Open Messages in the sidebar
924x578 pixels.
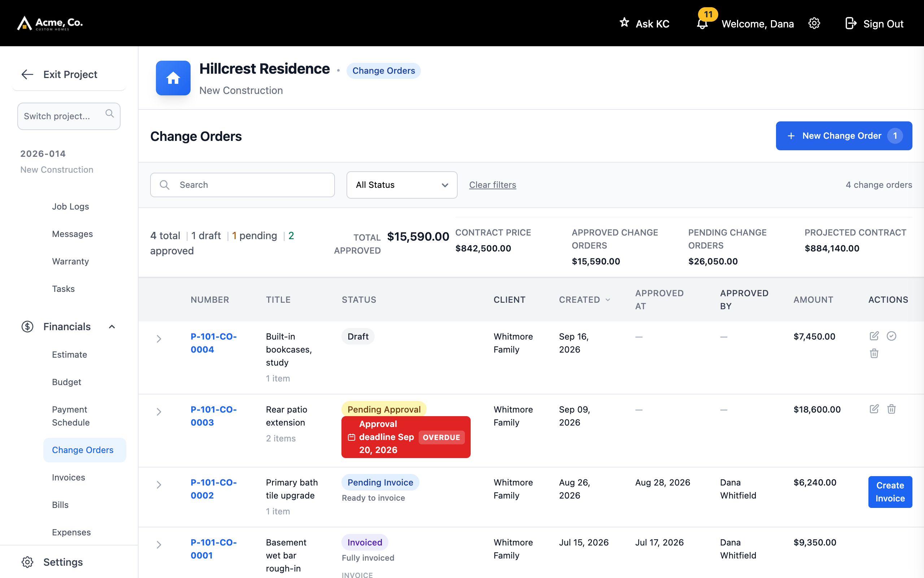[72, 234]
